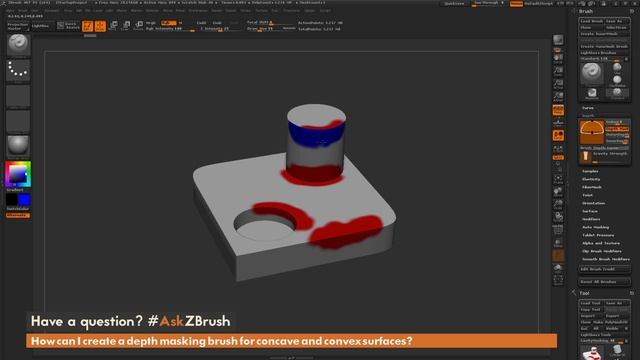Toggle the Floor grid
The height and width of the screenshot is (360, 640).
(558, 123)
